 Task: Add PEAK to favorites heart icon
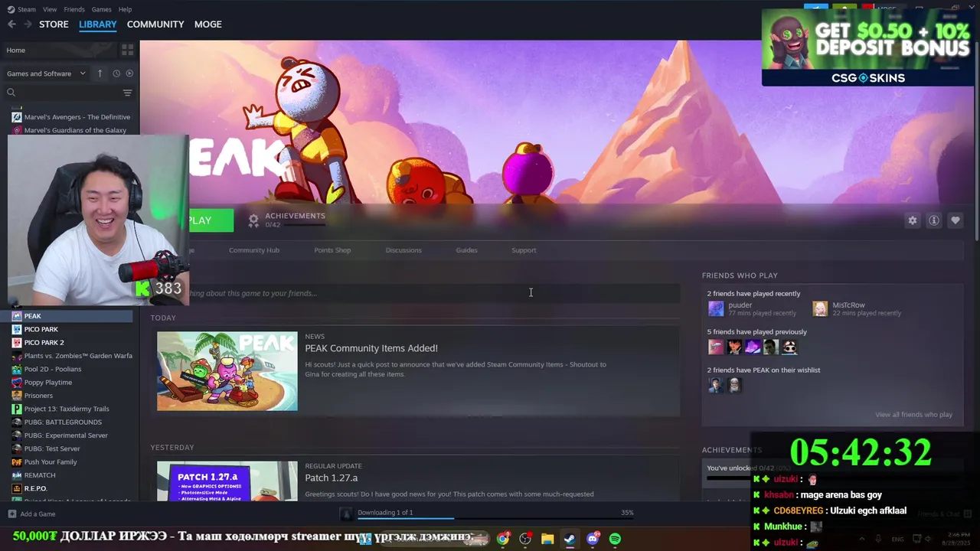pyautogui.click(x=955, y=220)
